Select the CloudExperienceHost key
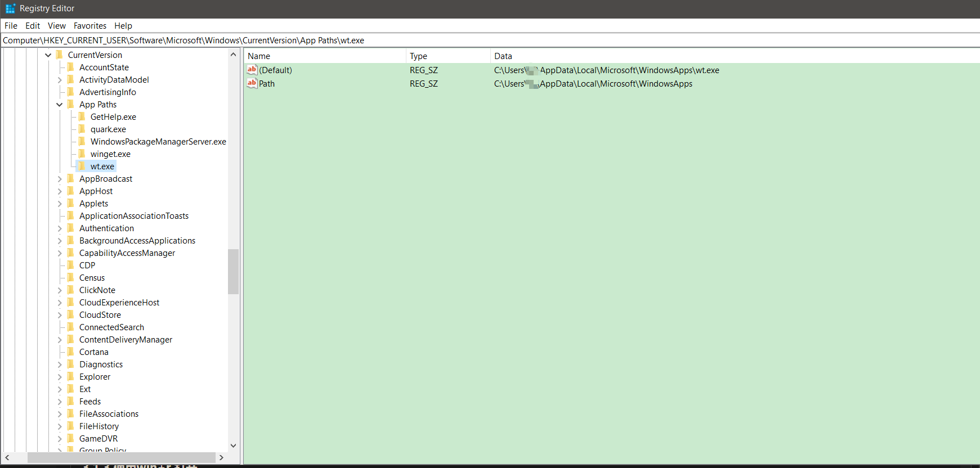This screenshot has width=980, height=468. pos(119,302)
